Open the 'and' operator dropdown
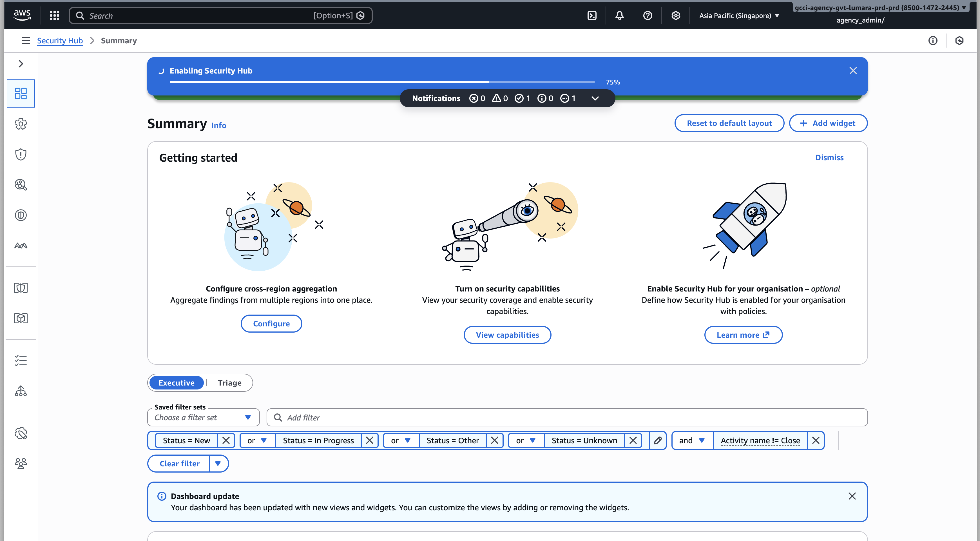This screenshot has width=980, height=541. pos(692,440)
